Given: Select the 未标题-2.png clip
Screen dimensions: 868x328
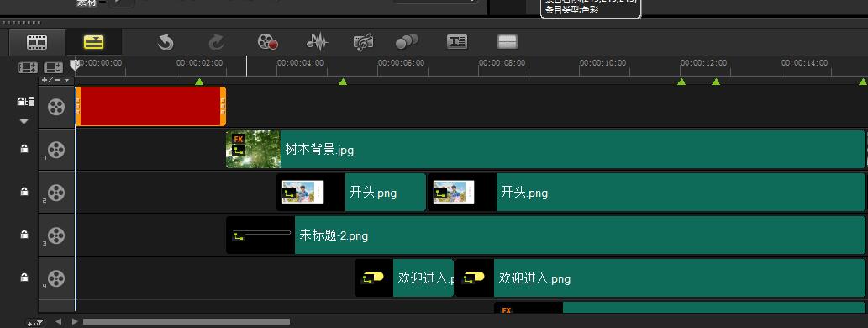Looking at the screenshot, I should [545, 235].
